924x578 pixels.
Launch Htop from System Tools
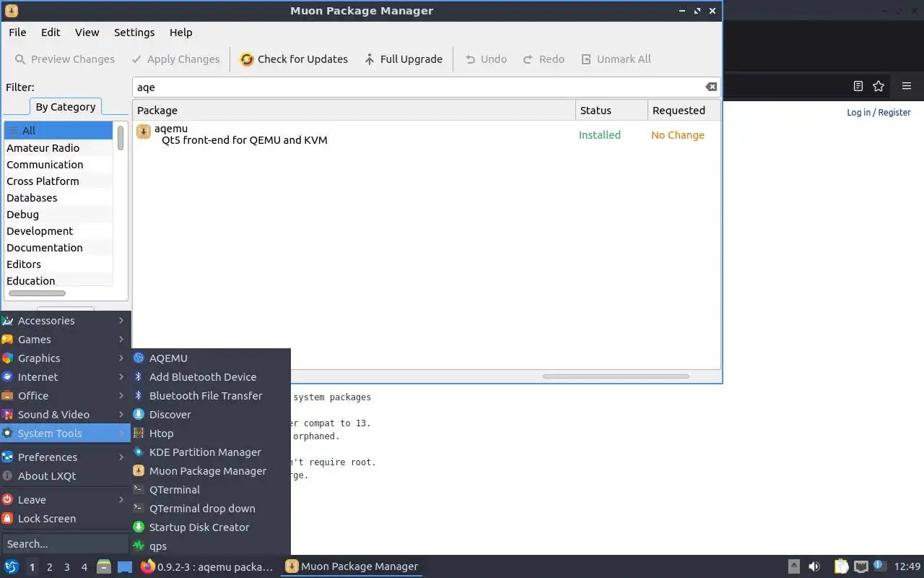click(211, 433)
